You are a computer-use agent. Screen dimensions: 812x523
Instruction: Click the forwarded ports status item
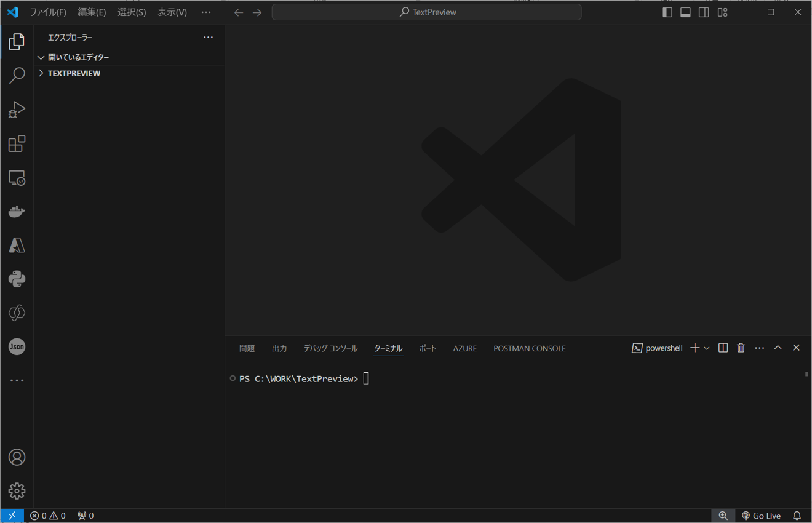(x=86, y=516)
